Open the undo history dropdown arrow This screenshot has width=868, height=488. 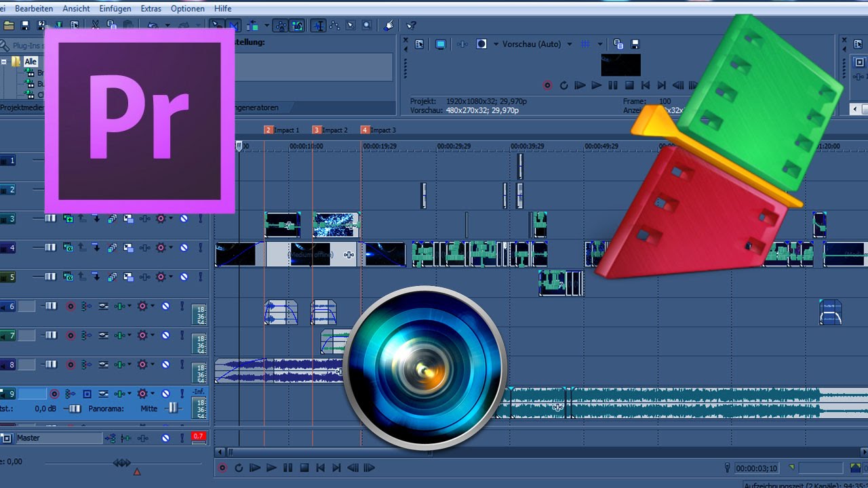point(167,25)
